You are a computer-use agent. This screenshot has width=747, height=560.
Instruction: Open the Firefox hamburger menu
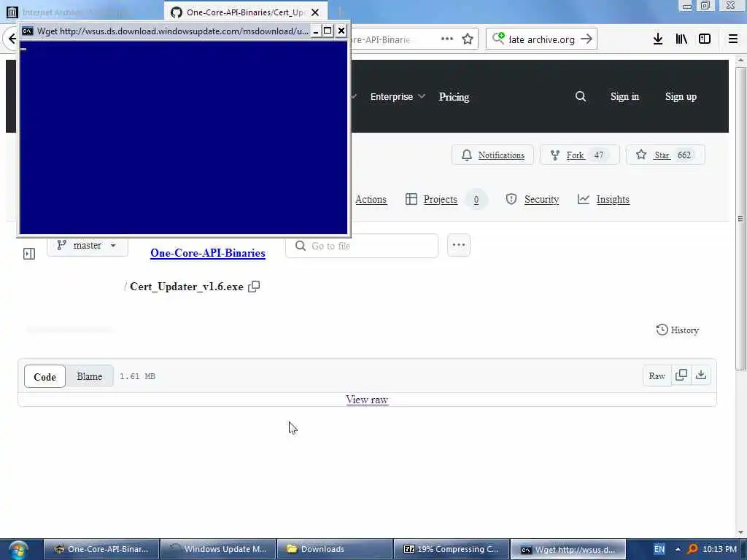pyautogui.click(x=733, y=39)
